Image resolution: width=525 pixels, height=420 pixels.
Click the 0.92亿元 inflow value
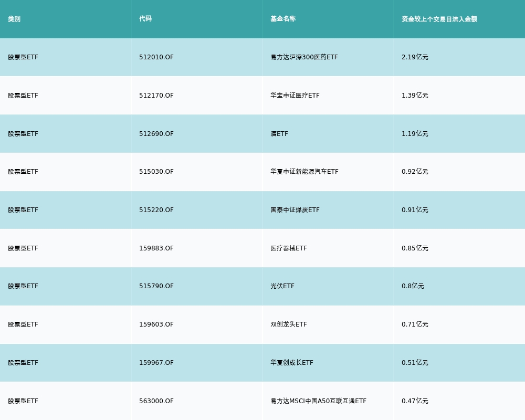point(415,172)
